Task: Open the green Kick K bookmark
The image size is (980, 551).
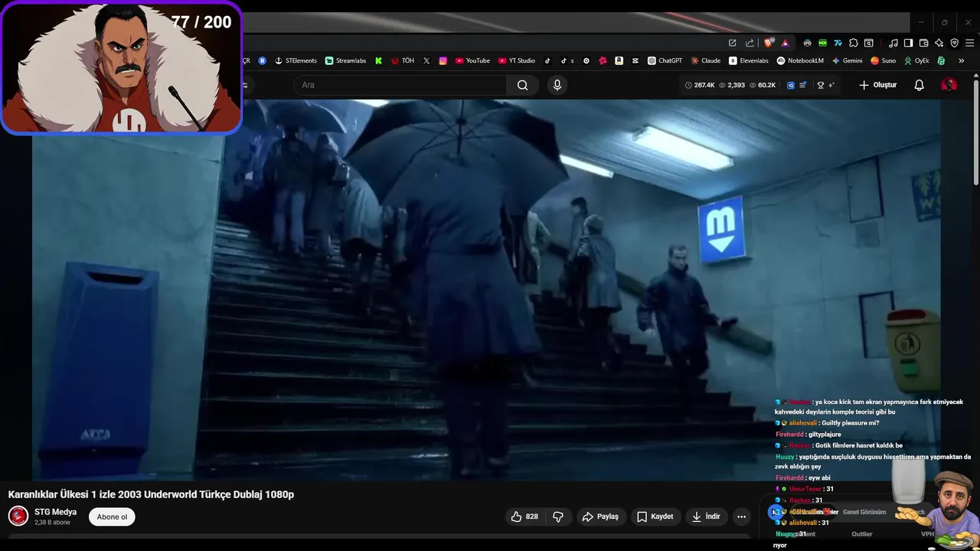Action: [x=378, y=60]
